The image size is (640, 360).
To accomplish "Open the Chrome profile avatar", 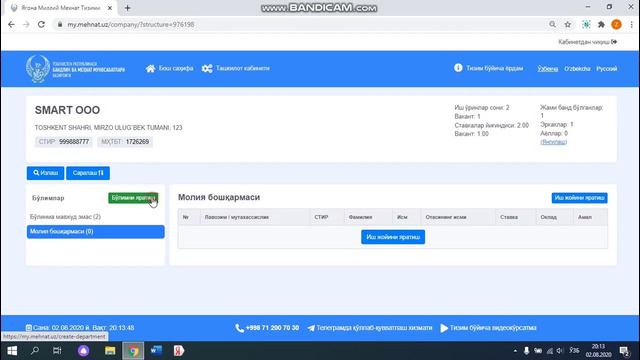I will (616, 24).
